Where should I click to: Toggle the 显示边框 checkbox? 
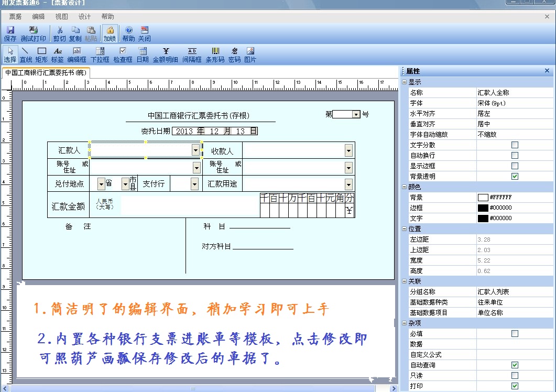pos(515,166)
